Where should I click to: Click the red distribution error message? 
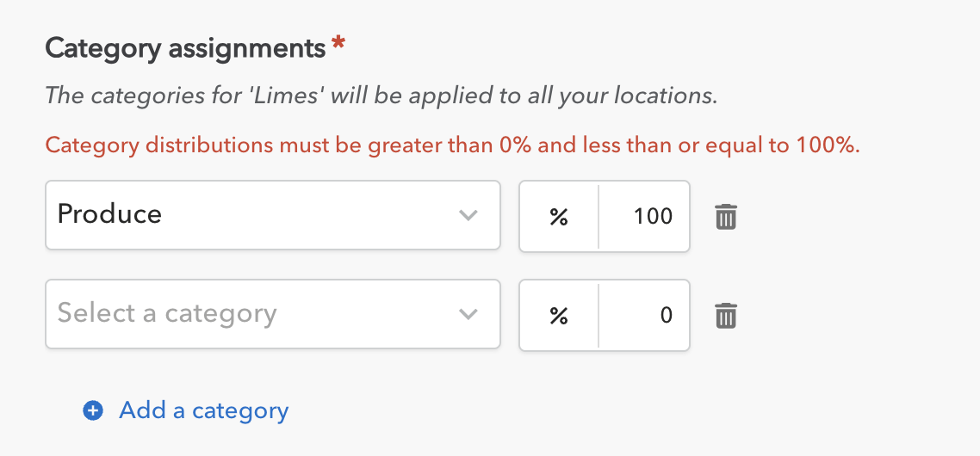click(x=452, y=145)
